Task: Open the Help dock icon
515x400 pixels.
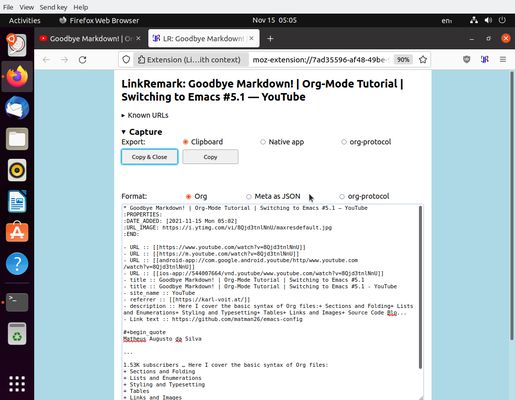Action: tap(17, 264)
